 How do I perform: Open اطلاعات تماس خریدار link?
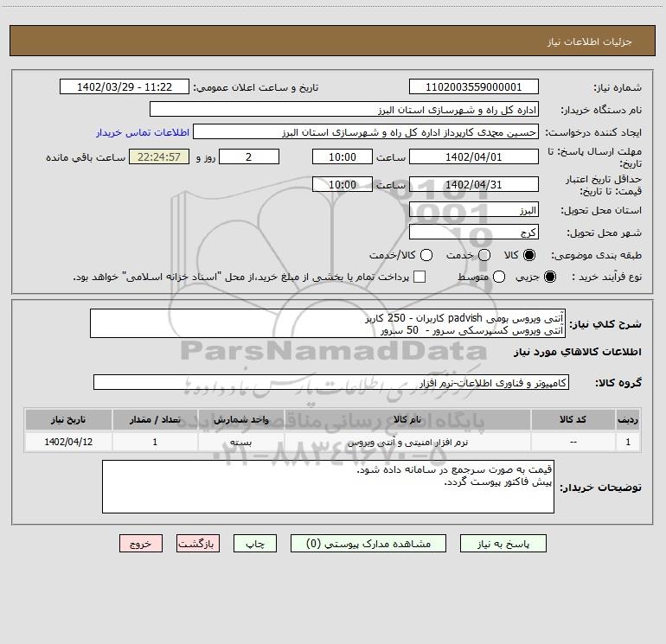[143, 132]
